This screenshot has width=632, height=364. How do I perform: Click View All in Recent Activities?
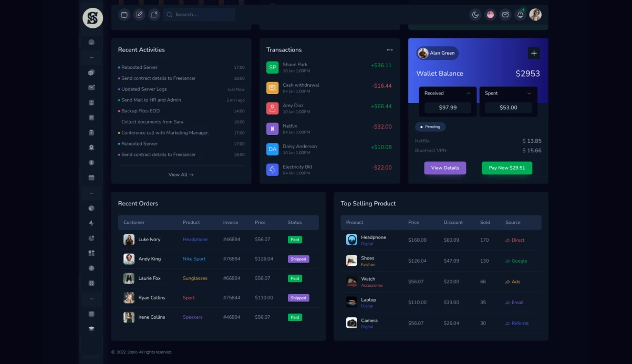[181, 174]
